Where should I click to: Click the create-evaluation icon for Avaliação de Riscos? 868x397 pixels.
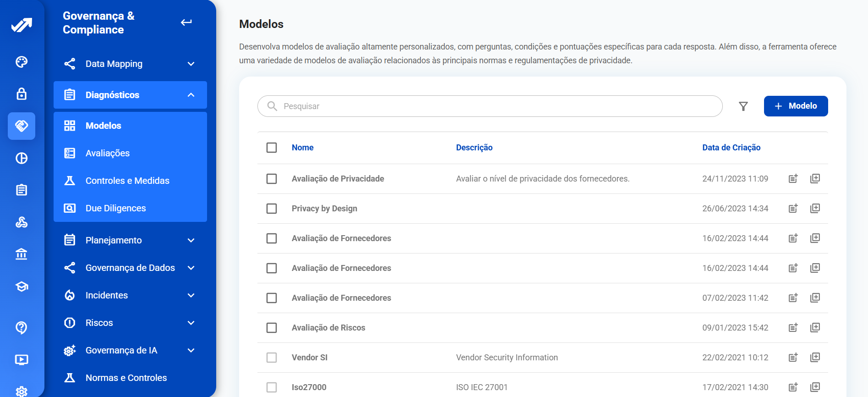coord(793,328)
